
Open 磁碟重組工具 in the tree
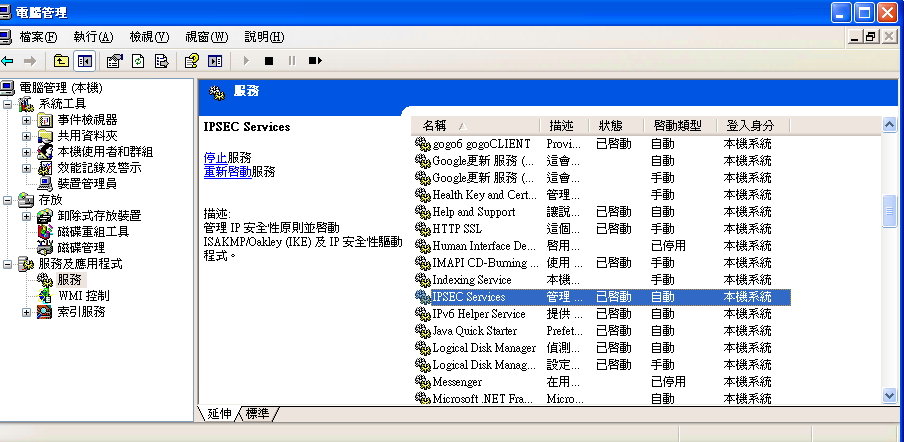(93, 232)
